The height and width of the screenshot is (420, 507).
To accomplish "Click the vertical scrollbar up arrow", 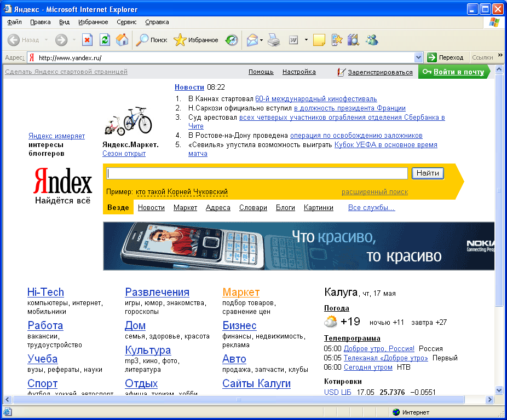I will [499, 69].
